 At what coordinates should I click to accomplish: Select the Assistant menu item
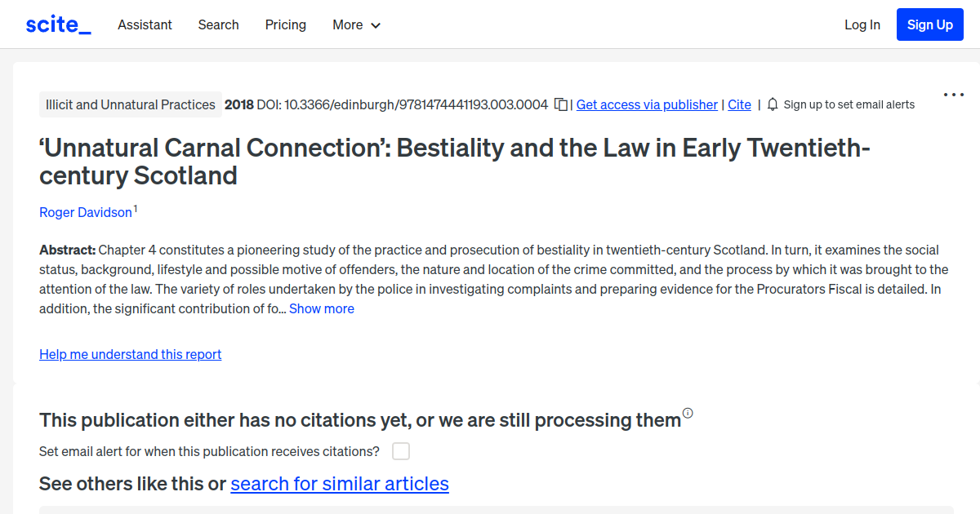[x=145, y=25]
